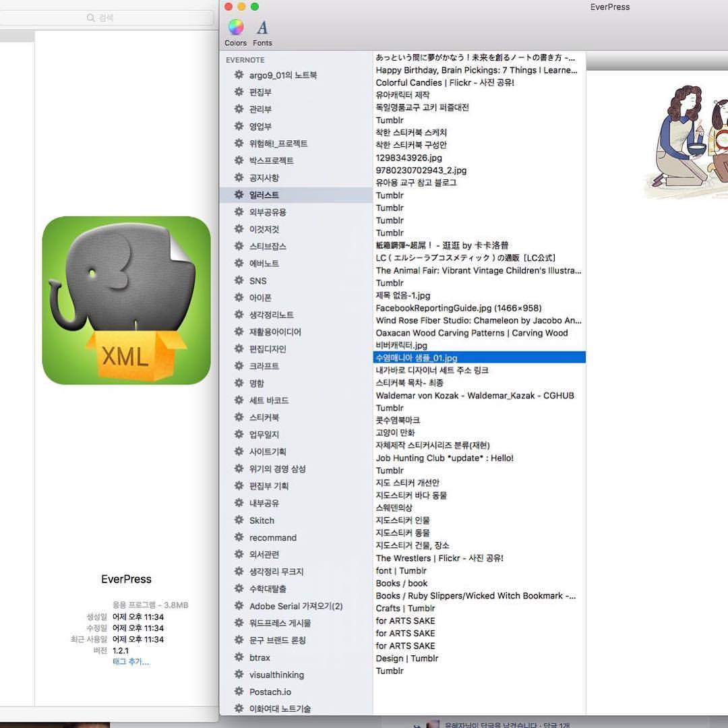The width and height of the screenshot is (728, 728).
Task: Click the gear icon beside visualthinking notebook
Action: tap(239, 674)
